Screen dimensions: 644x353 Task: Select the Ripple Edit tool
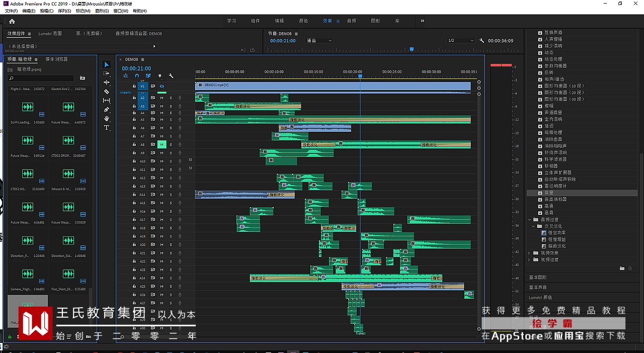[107, 82]
